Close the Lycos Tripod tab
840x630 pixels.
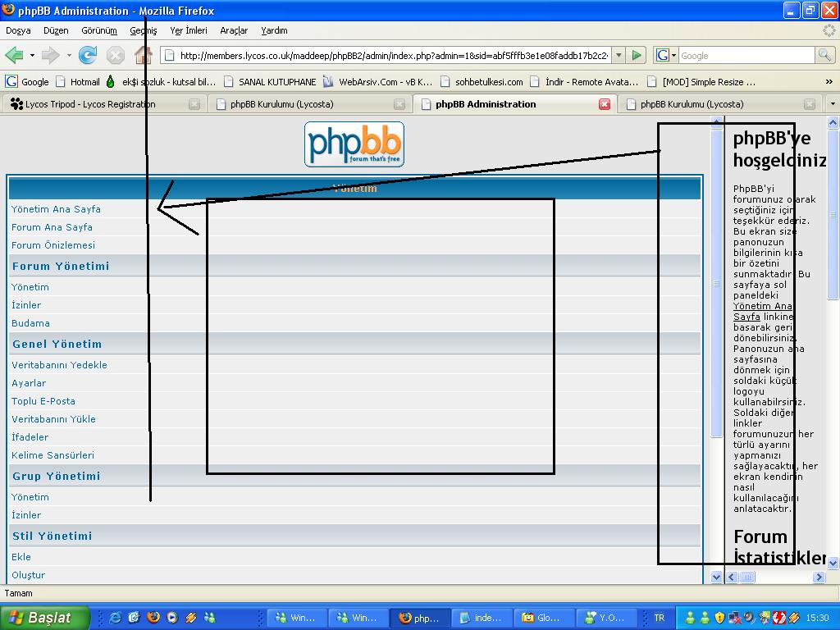[x=194, y=104]
